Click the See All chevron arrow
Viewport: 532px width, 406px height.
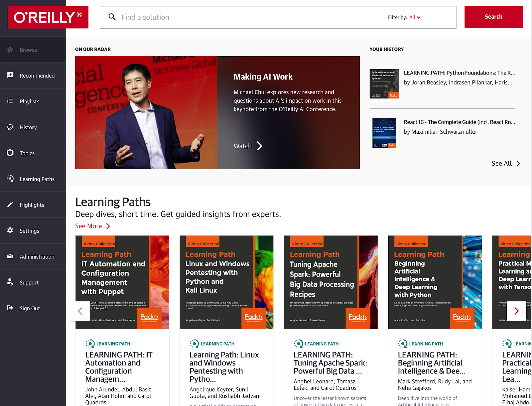click(518, 164)
